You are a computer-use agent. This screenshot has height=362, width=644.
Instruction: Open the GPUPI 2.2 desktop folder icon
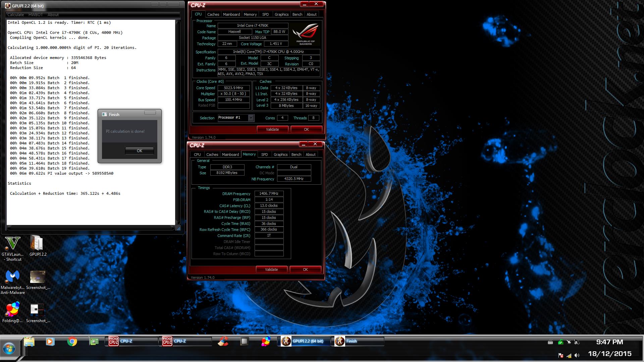(x=38, y=246)
